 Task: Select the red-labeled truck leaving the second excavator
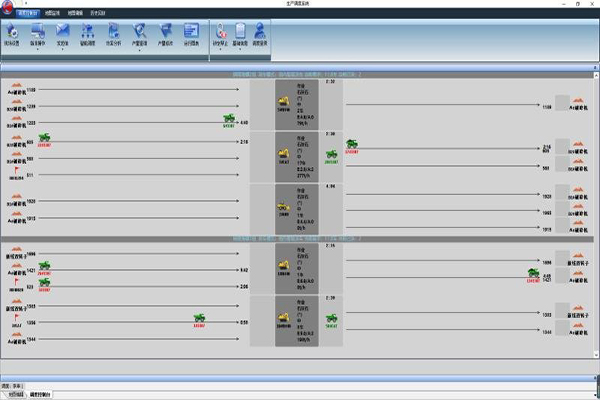click(352, 144)
